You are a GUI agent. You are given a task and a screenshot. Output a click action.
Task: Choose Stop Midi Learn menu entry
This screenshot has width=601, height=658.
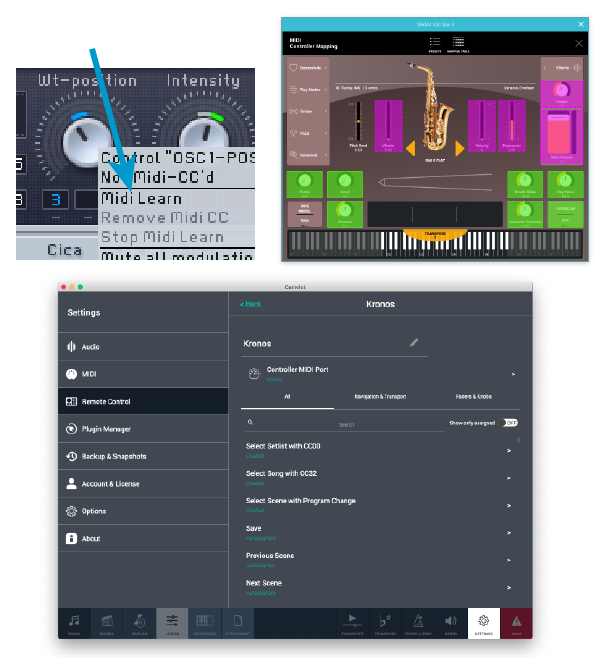pos(176,237)
